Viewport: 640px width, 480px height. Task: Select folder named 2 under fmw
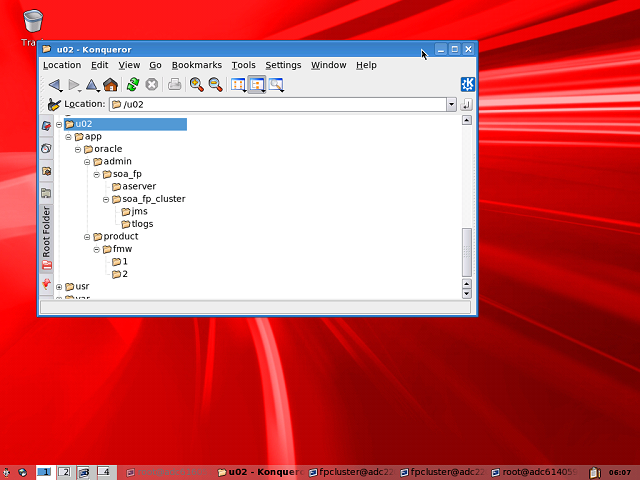point(120,274)
